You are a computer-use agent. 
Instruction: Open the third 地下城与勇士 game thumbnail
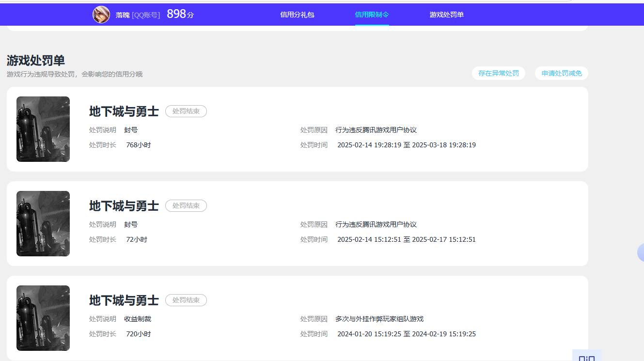[x=43, y=318]
